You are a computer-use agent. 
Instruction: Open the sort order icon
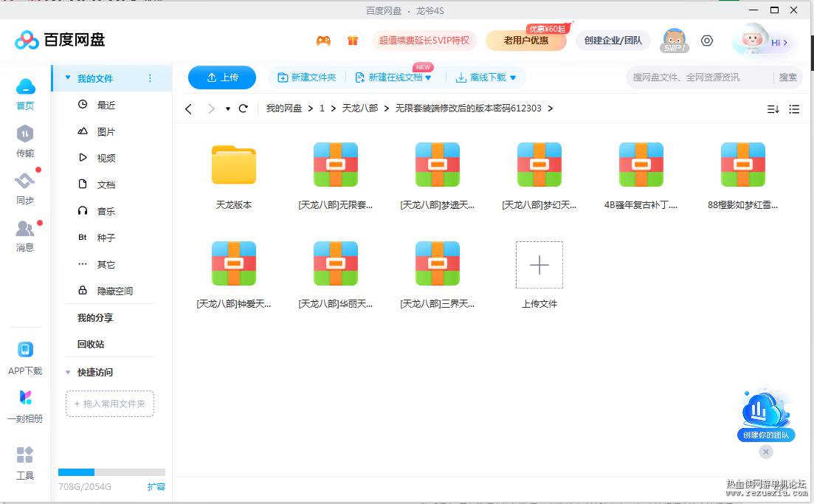coord(773,109)
